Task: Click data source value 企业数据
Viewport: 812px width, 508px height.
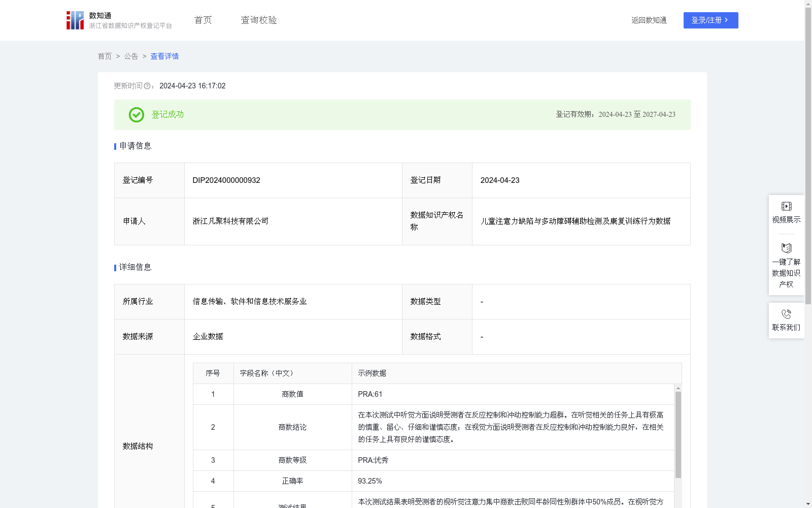Action: pos(208,337)
